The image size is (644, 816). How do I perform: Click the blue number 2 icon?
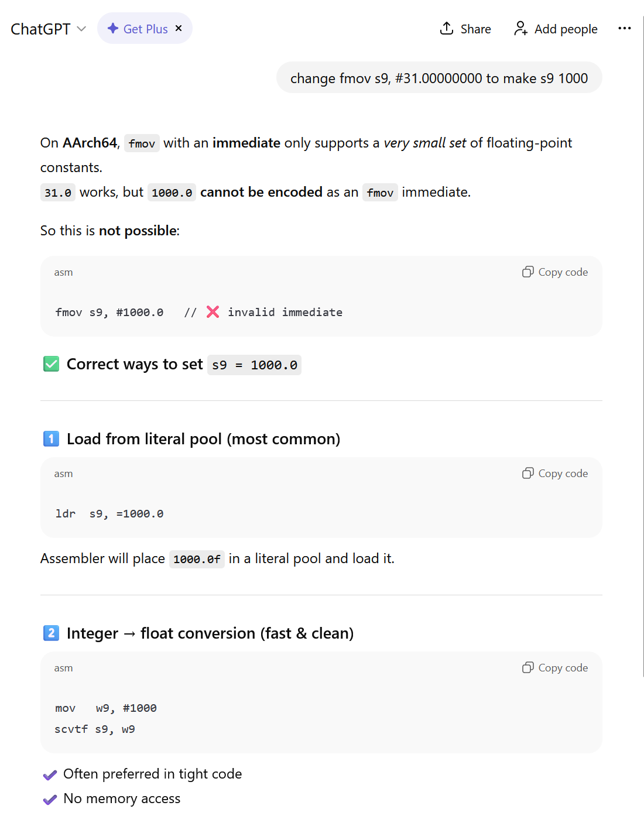click(52, 633)
